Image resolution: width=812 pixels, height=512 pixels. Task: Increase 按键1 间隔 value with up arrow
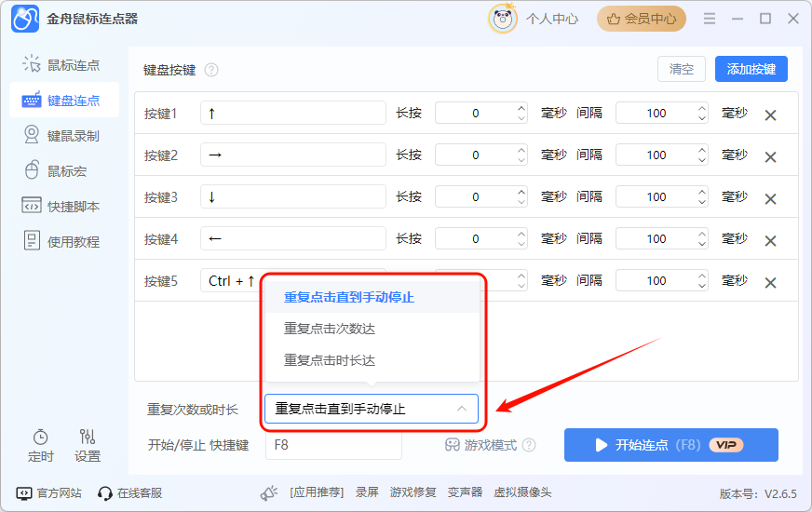point(702,108)
